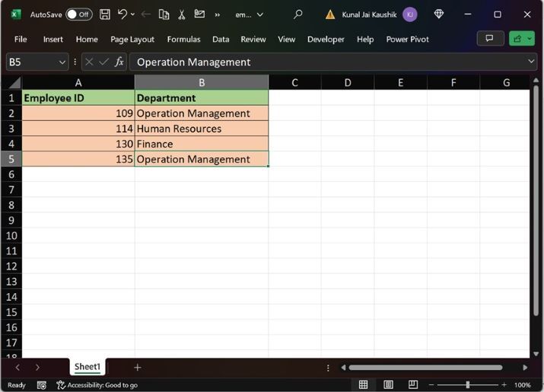Viewport: 544px width, 392px height.
Task: Open the Power Pivot tab
Action: tap(407, 40)
